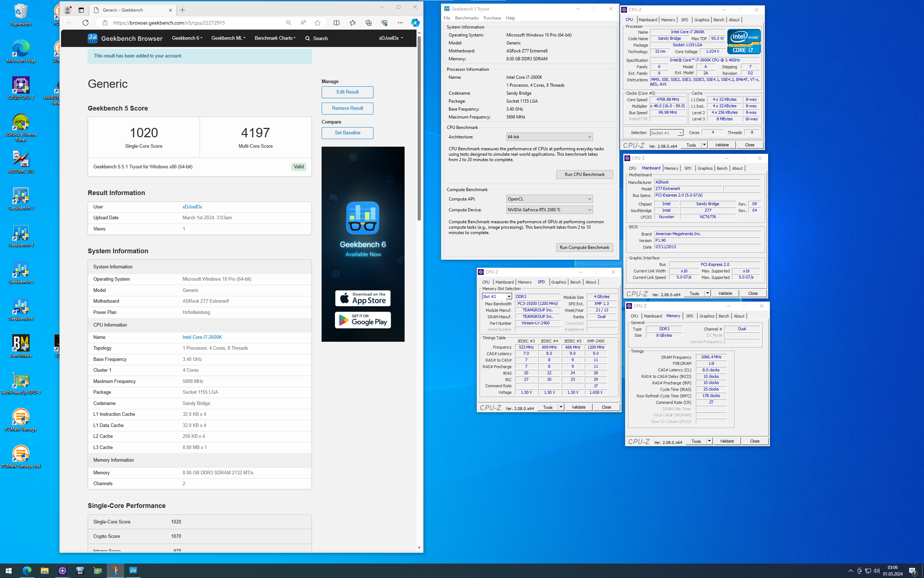Open Windows Start menu
This screenshot has height=578, width=924.
[8, 571]
